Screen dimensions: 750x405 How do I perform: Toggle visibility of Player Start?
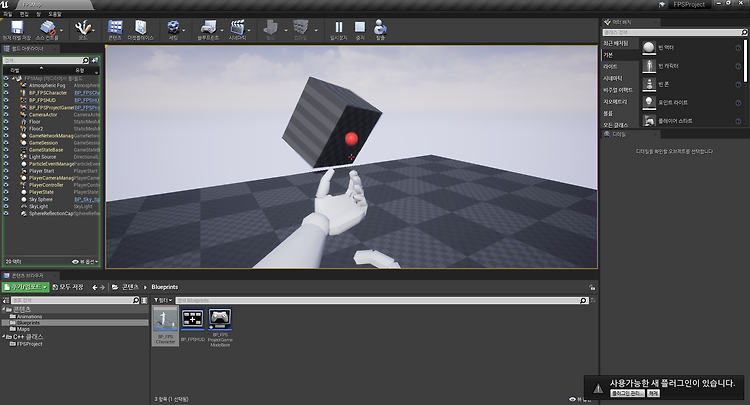(6, 171)
